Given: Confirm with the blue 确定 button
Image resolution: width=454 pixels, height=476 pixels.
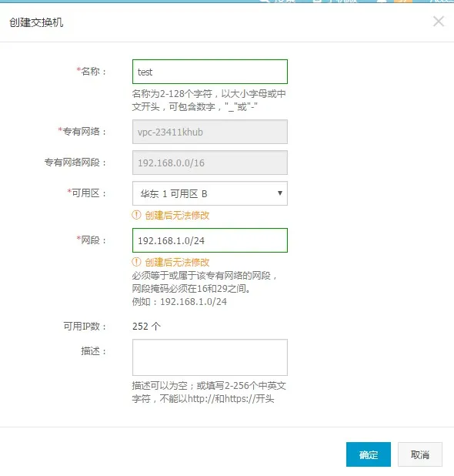Looking at the screenshot, I should [x=369, y=454].
